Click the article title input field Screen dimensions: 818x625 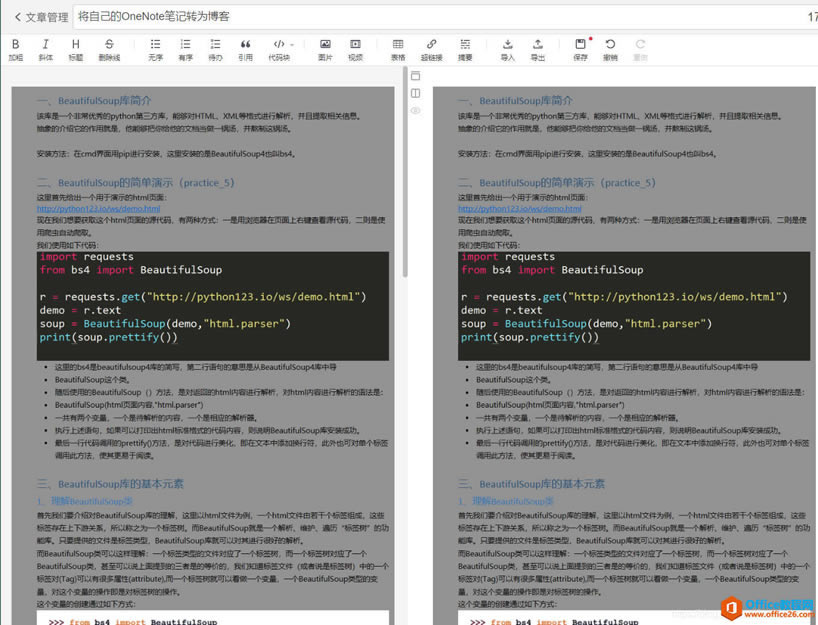click(160, 16)
